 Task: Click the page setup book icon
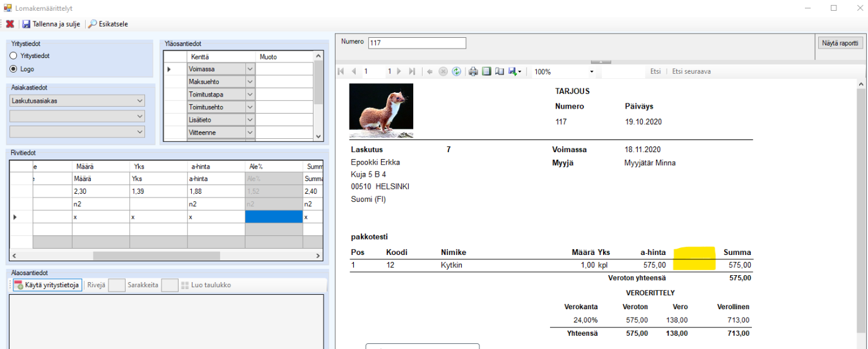tap(500, 71)
